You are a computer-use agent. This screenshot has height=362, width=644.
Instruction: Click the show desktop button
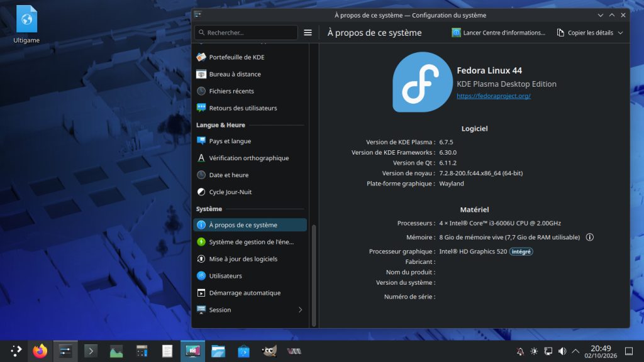pyautogui.click(x=629, y=351)
